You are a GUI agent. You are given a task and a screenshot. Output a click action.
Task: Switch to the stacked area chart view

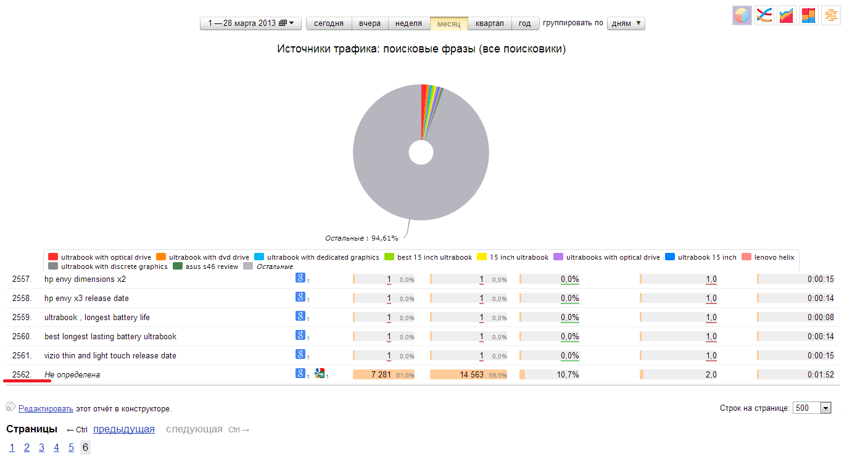coord(787,15)
